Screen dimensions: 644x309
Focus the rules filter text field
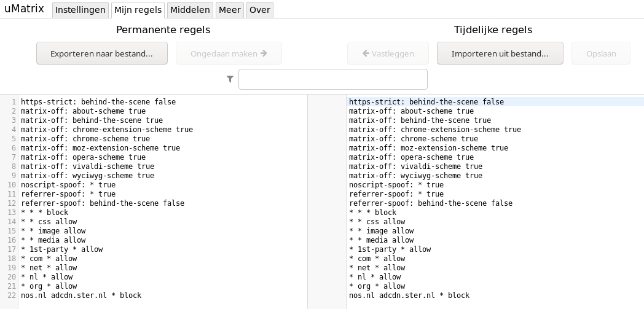332,79
